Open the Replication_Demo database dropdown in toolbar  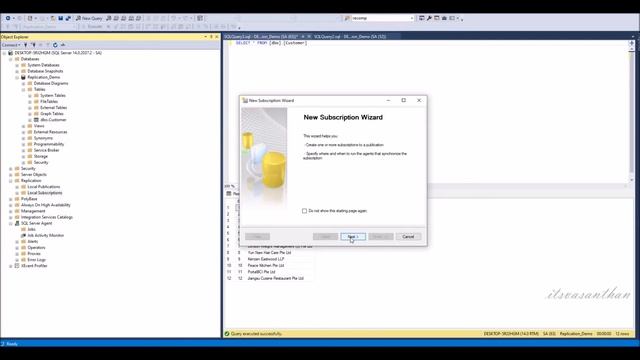[49, 27]
